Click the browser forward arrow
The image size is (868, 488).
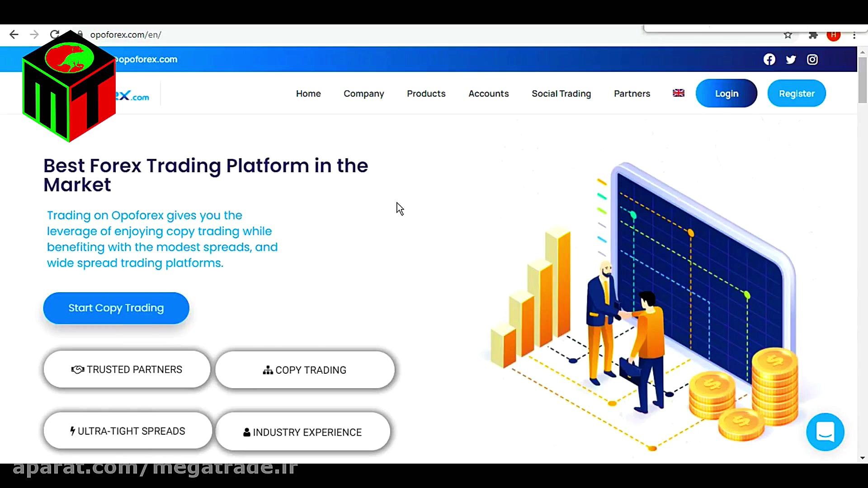pos(34,35)
